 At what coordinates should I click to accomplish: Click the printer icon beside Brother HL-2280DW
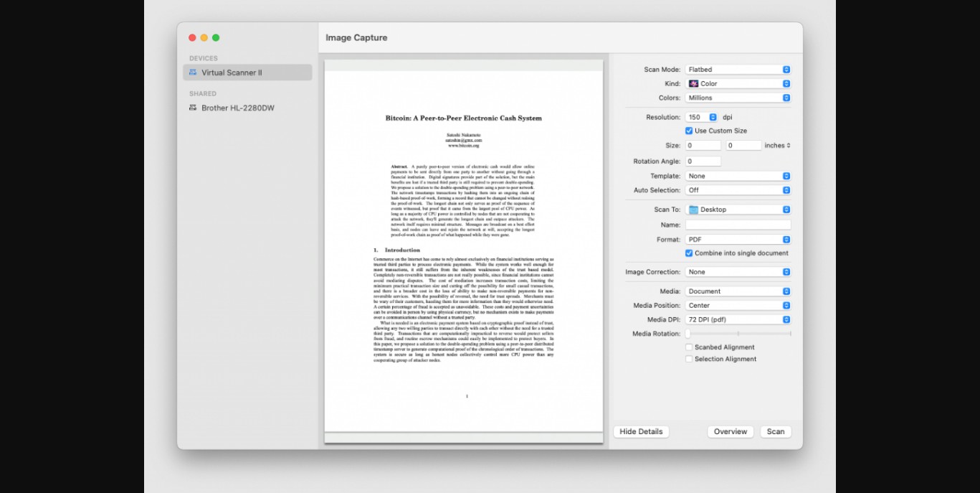[x=193, y=108]
